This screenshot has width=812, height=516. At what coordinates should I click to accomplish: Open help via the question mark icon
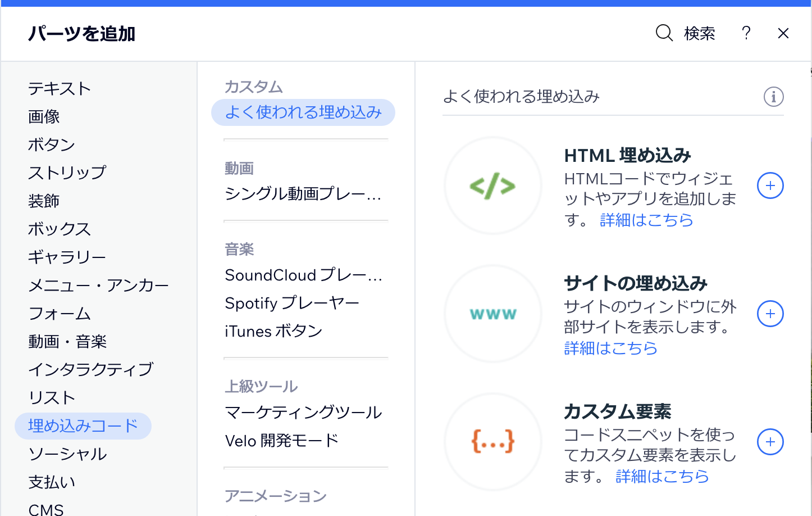[746, 33]
